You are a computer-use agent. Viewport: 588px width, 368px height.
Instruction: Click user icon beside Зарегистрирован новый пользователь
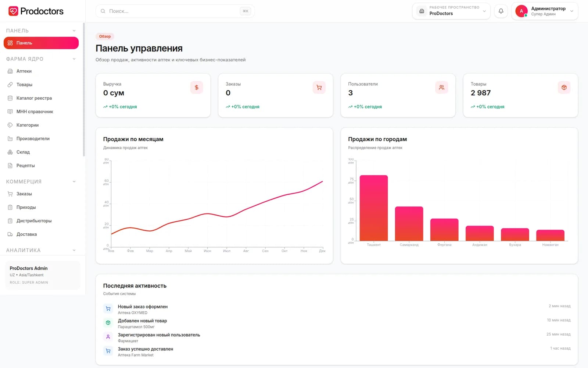coord(108,337)
